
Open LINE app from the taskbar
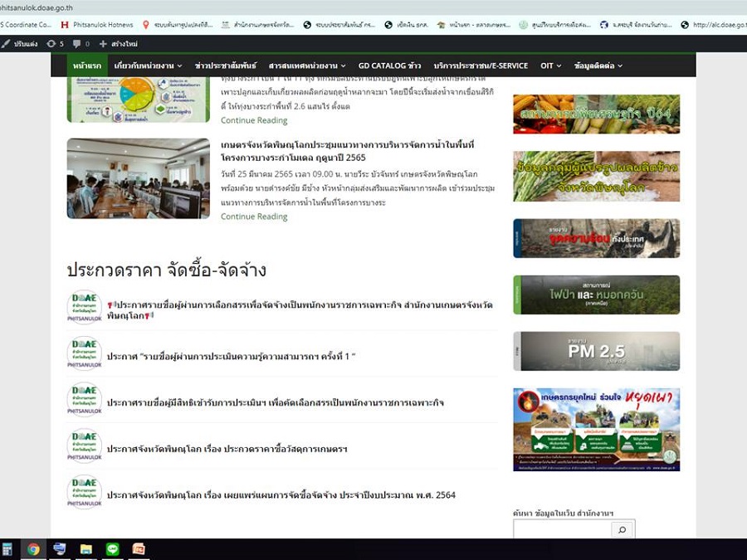(x=112, y=549)
